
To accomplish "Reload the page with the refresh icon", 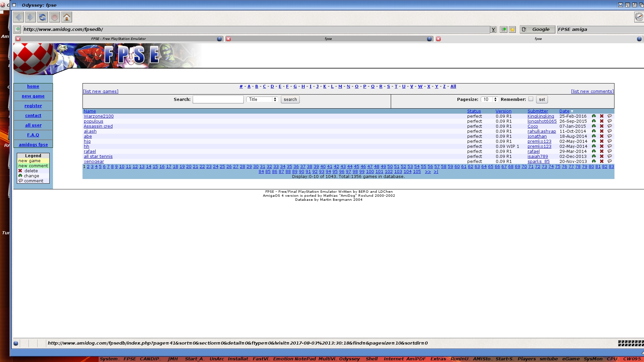I will click(x=43, y=17).
